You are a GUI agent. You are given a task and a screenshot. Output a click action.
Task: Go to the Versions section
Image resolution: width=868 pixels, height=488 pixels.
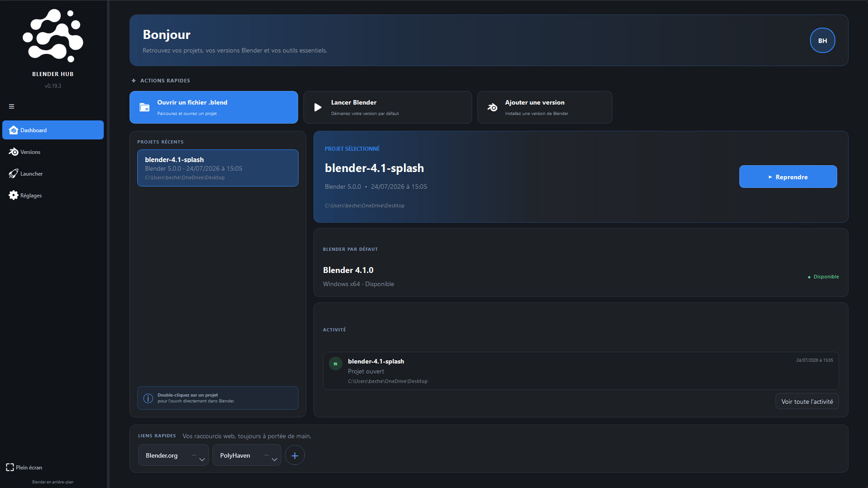[53, 152]
